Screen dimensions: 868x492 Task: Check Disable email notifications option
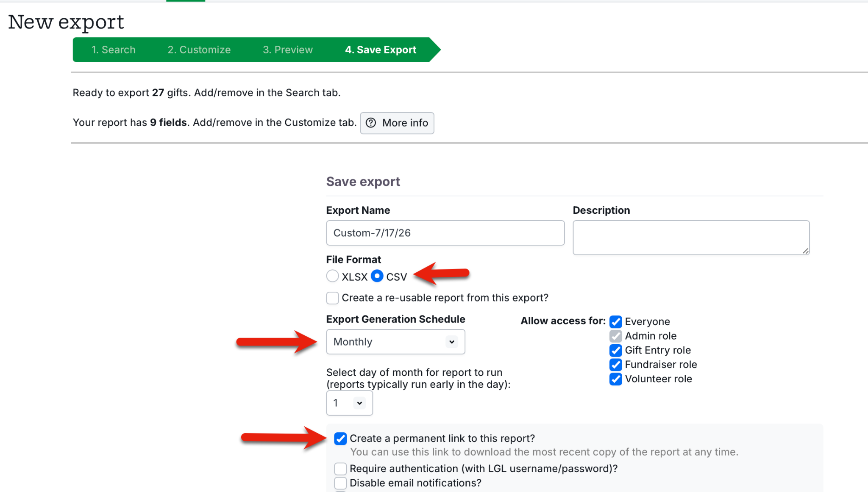pos(340,483)
